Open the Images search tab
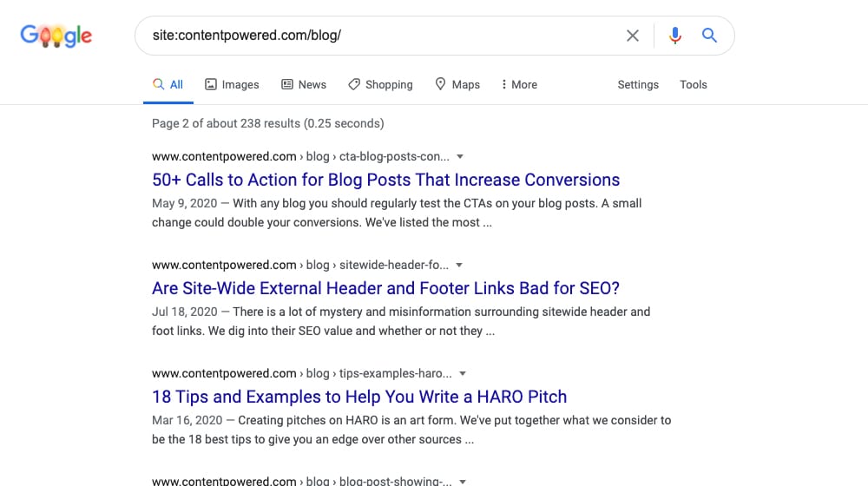The width and height of the screenshot is (868, 486). coord(232,84)
